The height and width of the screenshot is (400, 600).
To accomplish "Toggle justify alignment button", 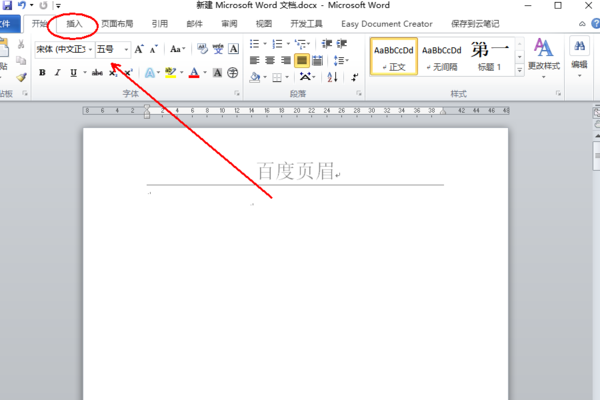I will point(302,60).
